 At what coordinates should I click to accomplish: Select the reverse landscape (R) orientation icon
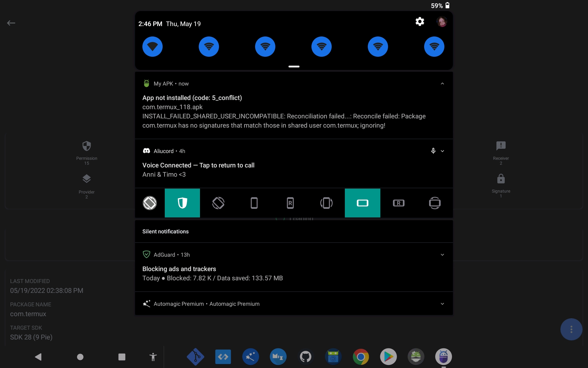(x=398, y=203)
